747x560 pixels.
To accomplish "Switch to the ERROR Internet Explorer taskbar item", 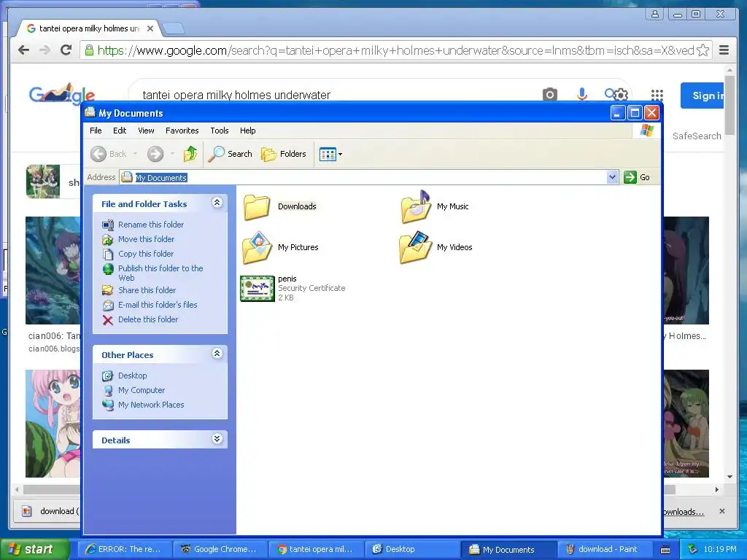I will pos(123,550).
